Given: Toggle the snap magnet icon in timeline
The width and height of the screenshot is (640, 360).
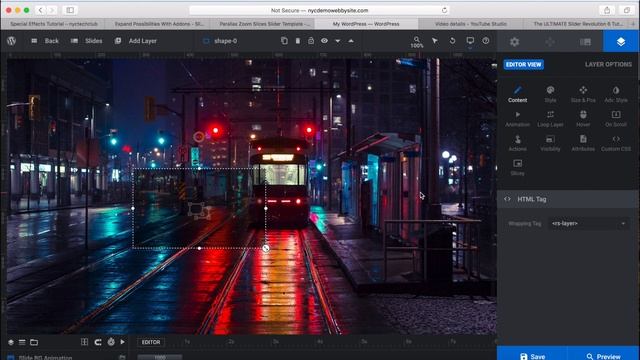Looking at the screenshot, I should tap(98, 342).
